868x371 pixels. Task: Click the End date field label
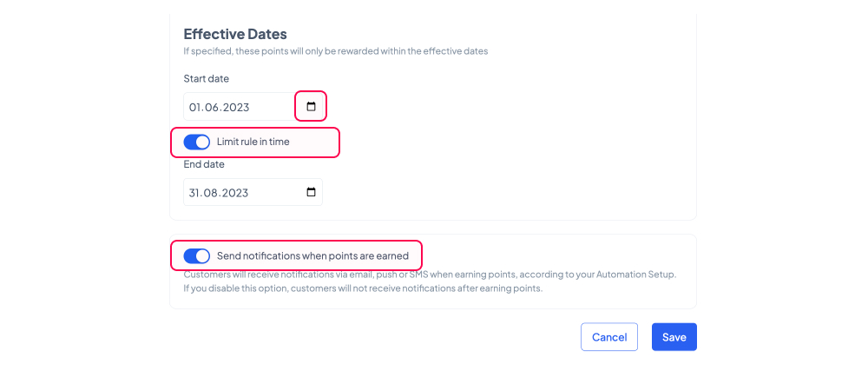tap(204, 164)
